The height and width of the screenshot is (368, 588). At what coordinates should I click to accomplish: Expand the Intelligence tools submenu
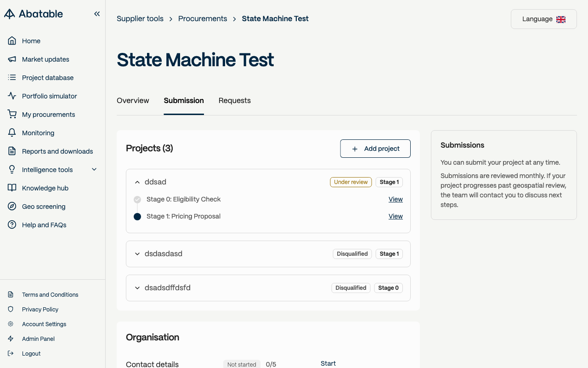[x=94, y=170]
